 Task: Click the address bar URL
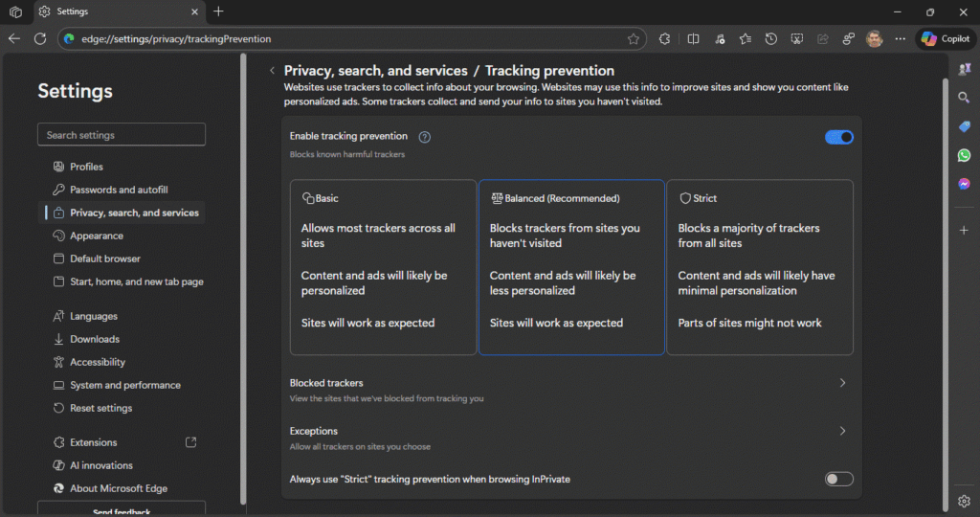176,38
